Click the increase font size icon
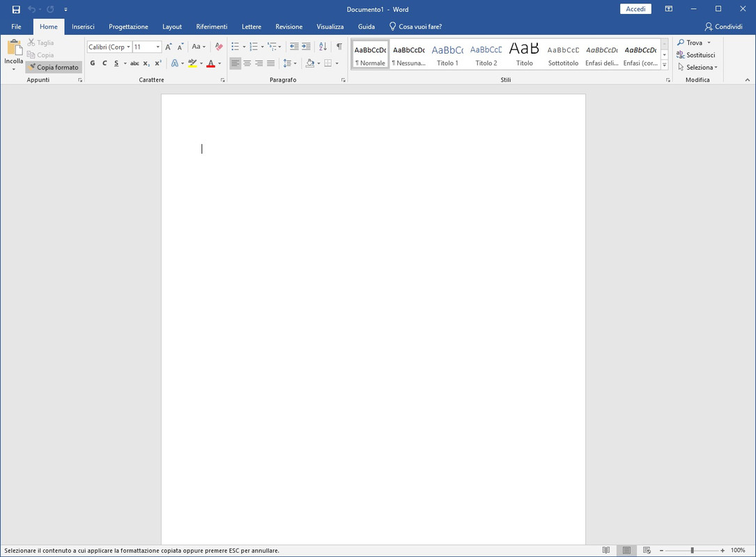 tap(168, 47)
